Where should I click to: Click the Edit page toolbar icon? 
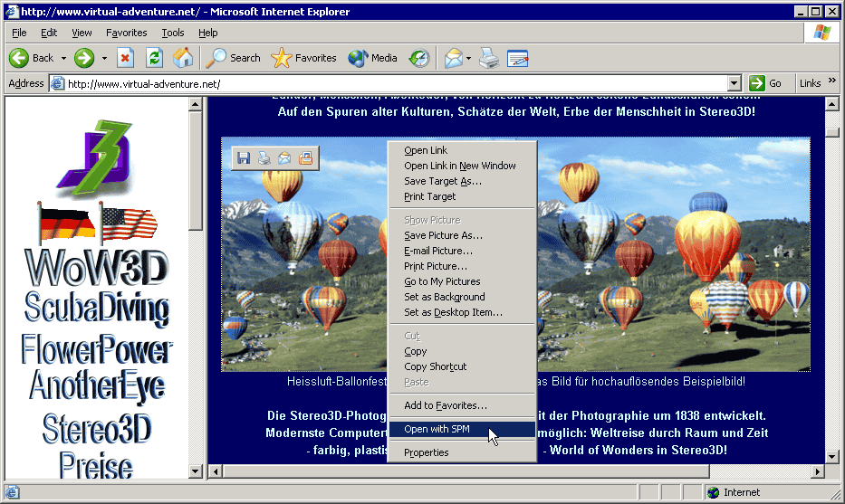(x=518, y=58)
